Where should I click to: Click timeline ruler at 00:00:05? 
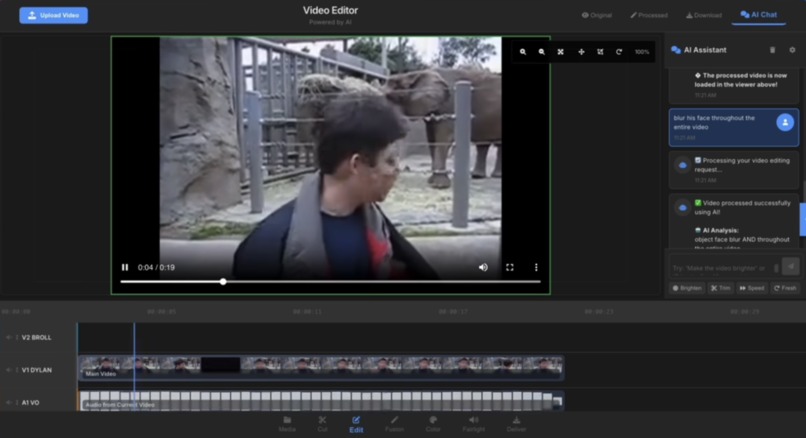pyautogui.click(x=161, y=312)
